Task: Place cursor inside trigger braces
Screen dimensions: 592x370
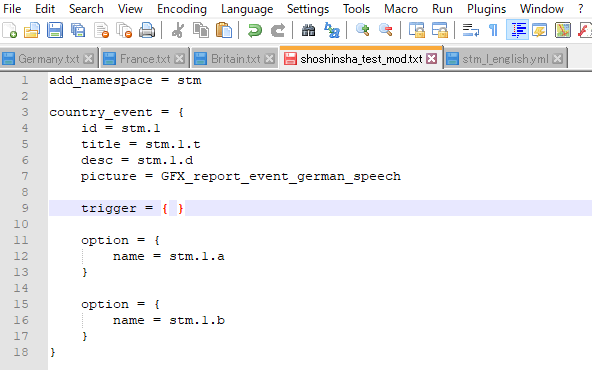Action: click(x=173, y=209)
